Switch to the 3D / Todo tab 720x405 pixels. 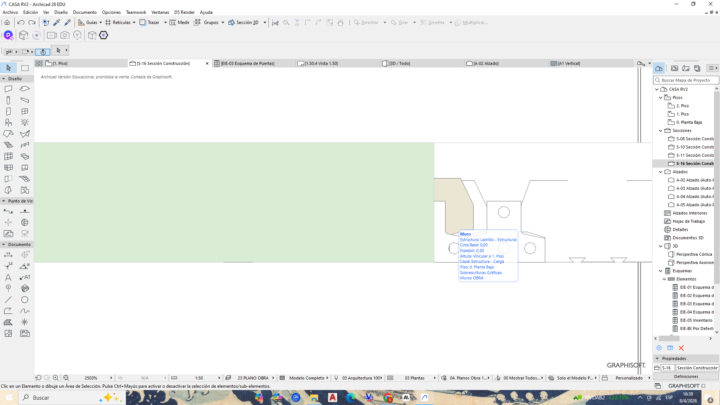399,63
